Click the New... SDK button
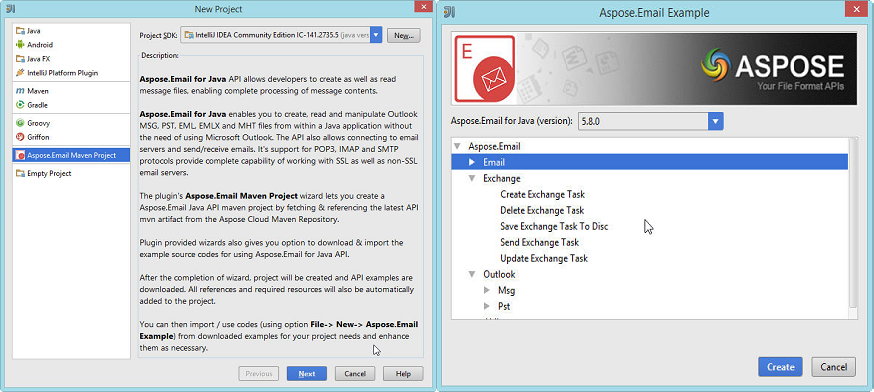The height and width of the screenshot is (392, 874). [x=404, y=35]
